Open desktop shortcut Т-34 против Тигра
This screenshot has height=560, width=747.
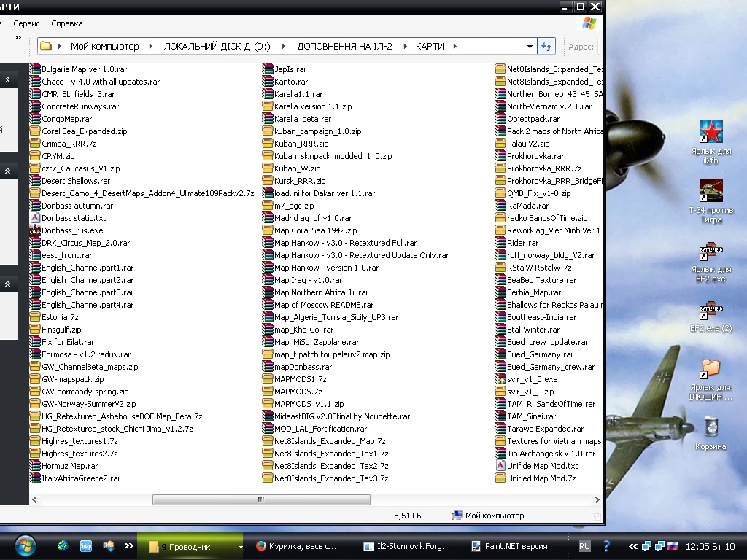click(711, 201)
